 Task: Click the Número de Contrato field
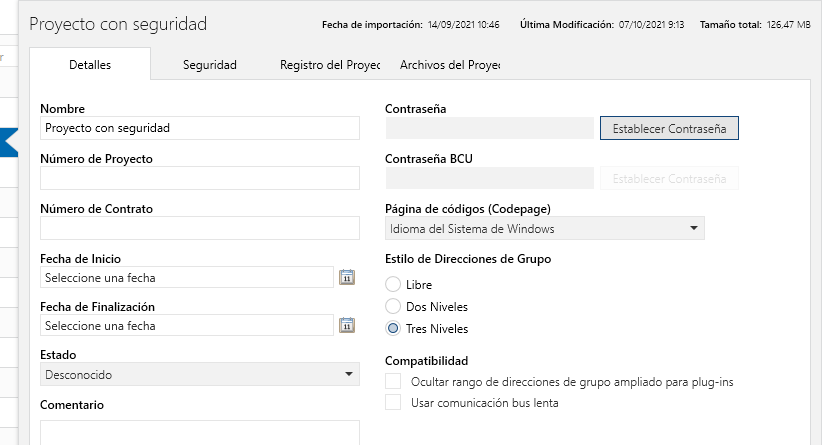[200, 228]
